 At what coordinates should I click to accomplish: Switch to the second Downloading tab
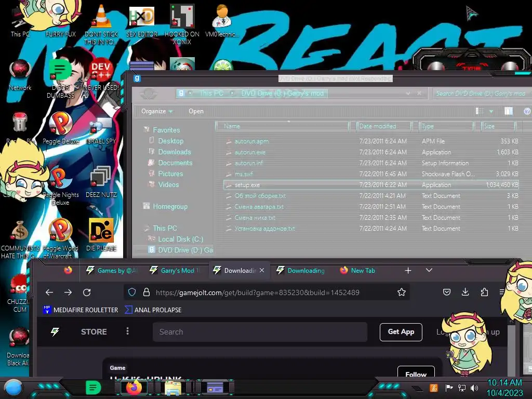pos(301,270)
